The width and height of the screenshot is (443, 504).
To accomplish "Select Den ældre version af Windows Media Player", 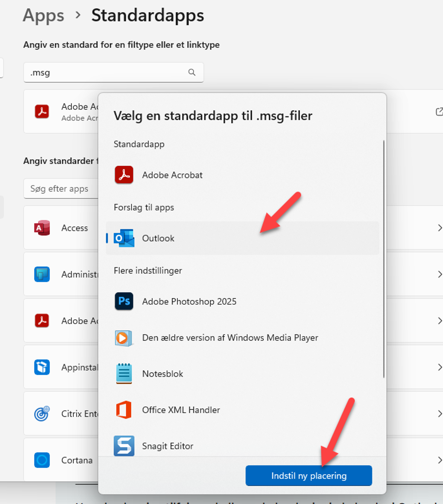I will [x=230, y=338].
